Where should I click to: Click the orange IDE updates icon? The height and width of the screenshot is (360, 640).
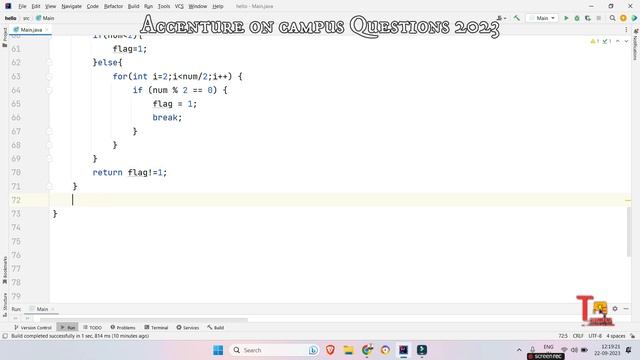tap(623, 18)
